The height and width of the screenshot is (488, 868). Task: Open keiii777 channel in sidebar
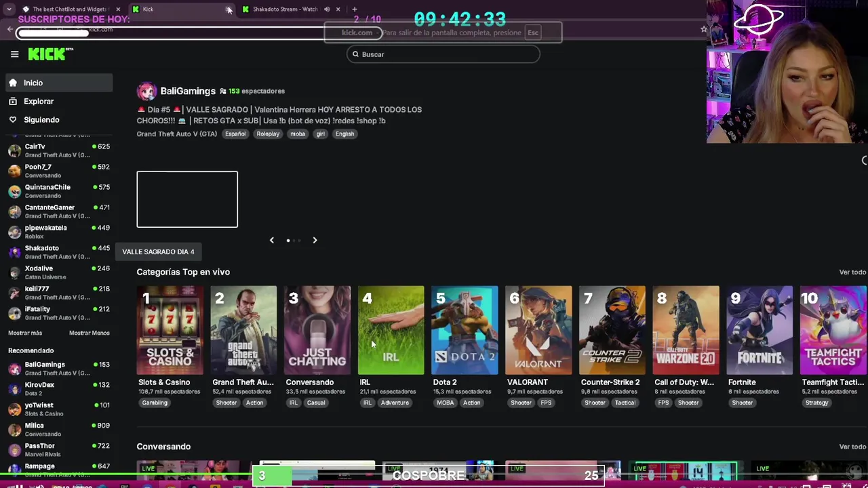tap(59, 293)
